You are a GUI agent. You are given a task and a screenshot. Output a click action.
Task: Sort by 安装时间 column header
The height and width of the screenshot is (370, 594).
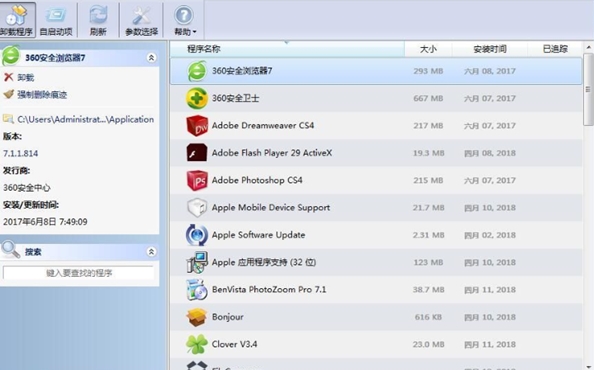click(490, 49)
